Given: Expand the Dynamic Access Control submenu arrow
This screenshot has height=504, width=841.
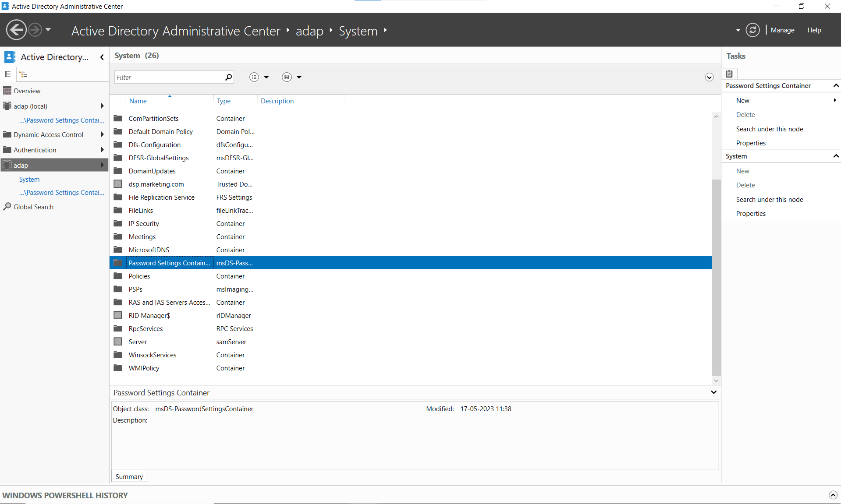Looking at the screenshot, I should 102,134.
